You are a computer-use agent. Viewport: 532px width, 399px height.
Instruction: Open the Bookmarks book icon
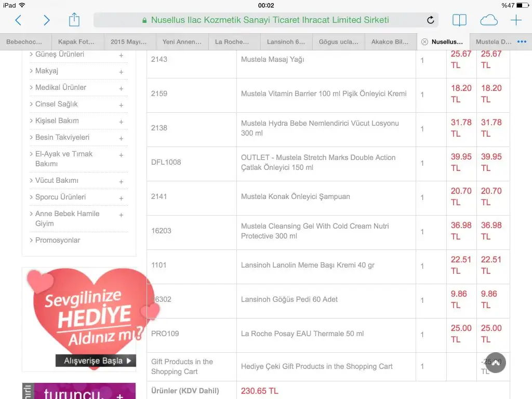pos(459,20)
